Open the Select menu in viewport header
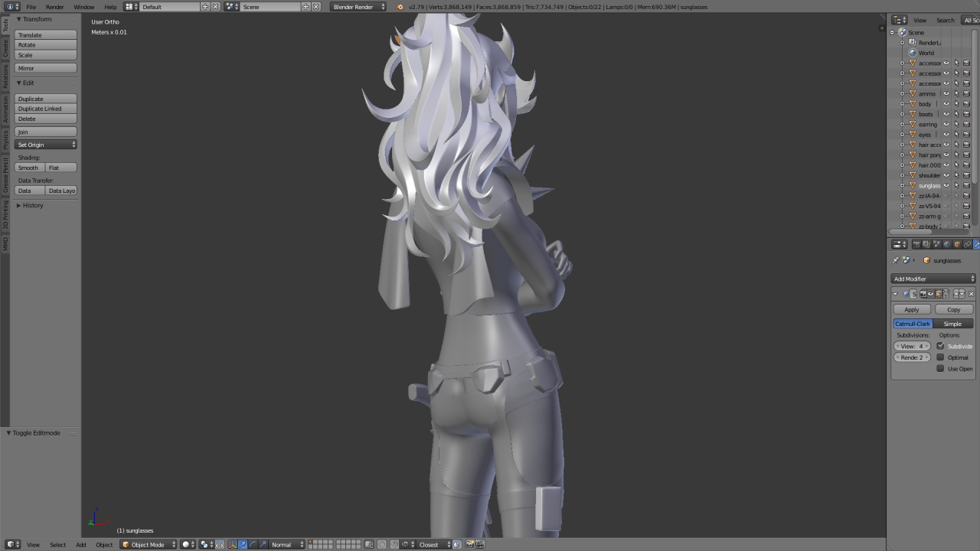This screenshot has width=980, height=551. click(57, 545)
